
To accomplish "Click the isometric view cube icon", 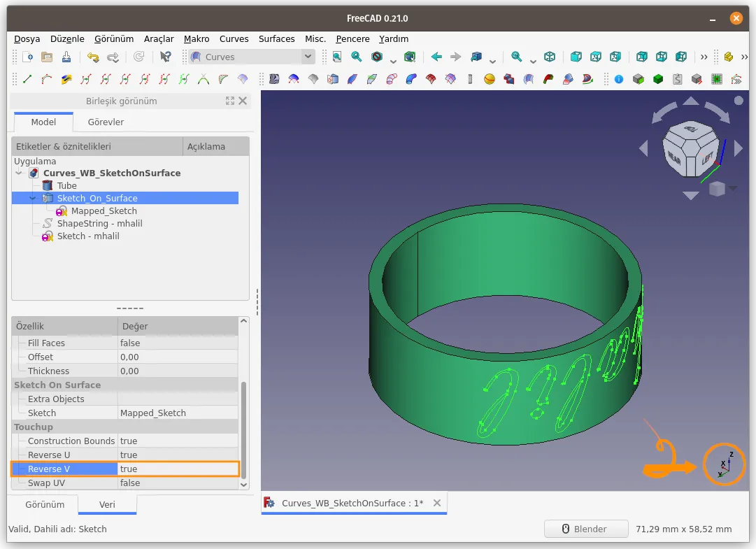I will pyautogui.click(x=550, y=57).
